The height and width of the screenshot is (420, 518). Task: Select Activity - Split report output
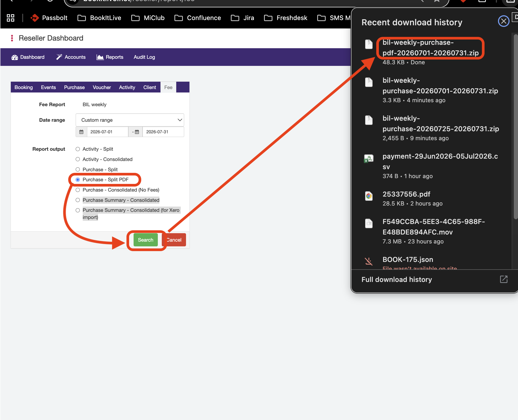coord(78,149)
